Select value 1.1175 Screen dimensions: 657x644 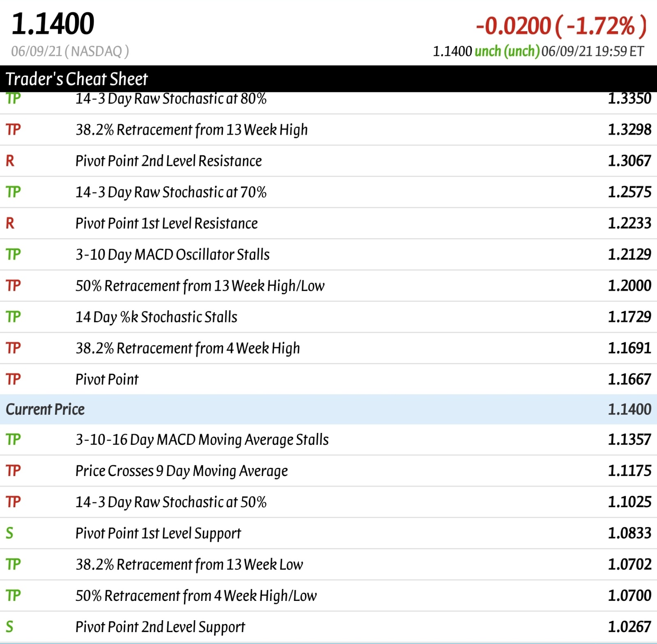(x=629, y=471)
